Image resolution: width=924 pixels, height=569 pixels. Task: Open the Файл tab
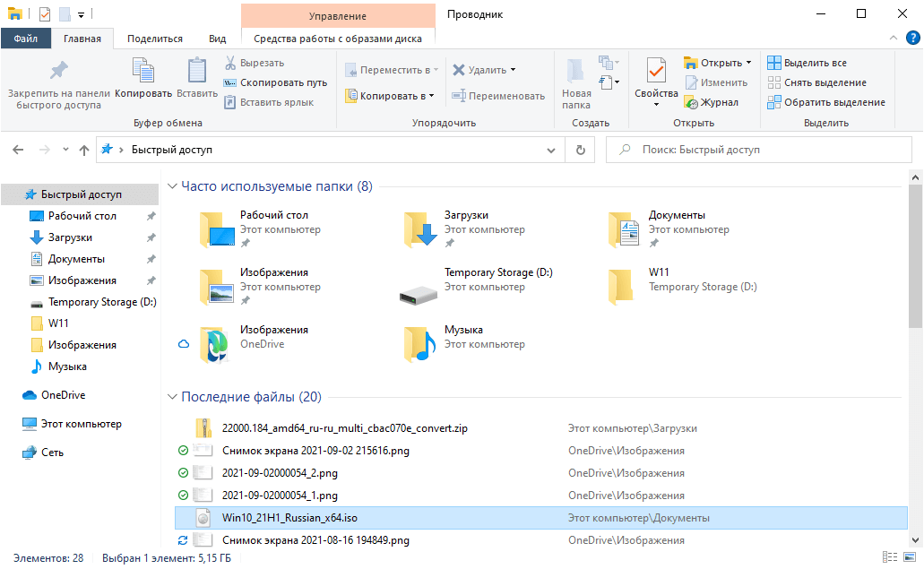(26, 39)
